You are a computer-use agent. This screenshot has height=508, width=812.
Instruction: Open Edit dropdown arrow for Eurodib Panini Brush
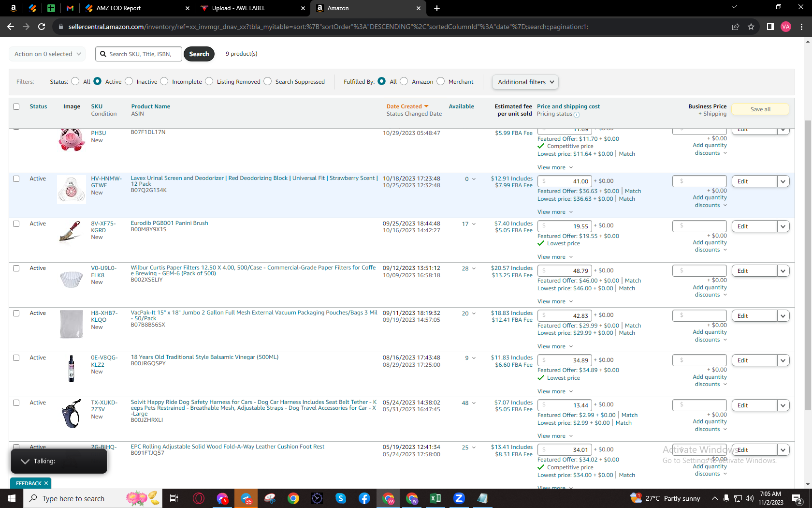coord(783,226)
